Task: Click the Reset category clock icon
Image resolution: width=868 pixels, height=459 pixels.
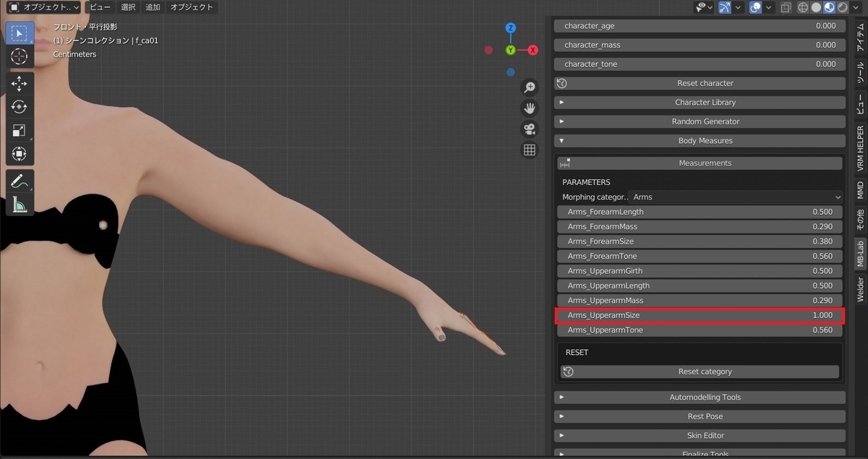Action: click(x=569, y=372)
